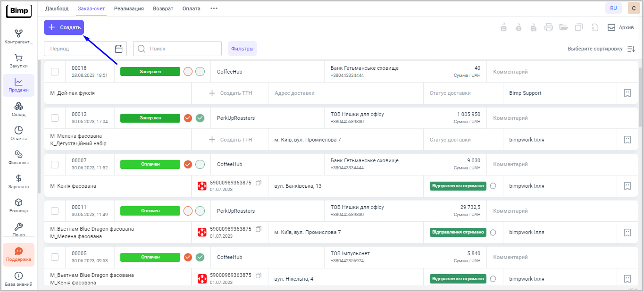Click the open folder icon in the toolbar
Screen dimensions: 644x292
coord(563,27)
